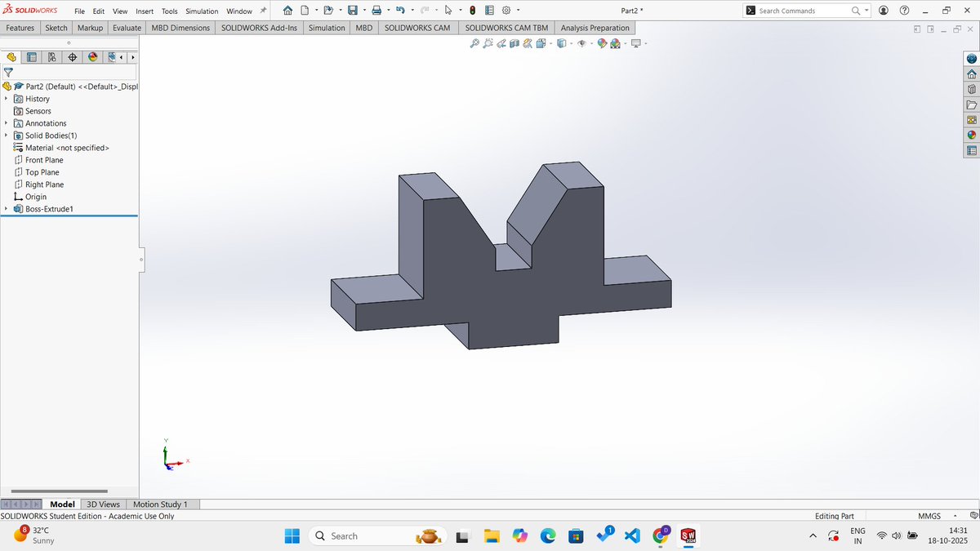Image resolution: width=980 pixels, height=551 pixels.
Task: Click the feature tree filter funnel
Action: click(8, 72)
